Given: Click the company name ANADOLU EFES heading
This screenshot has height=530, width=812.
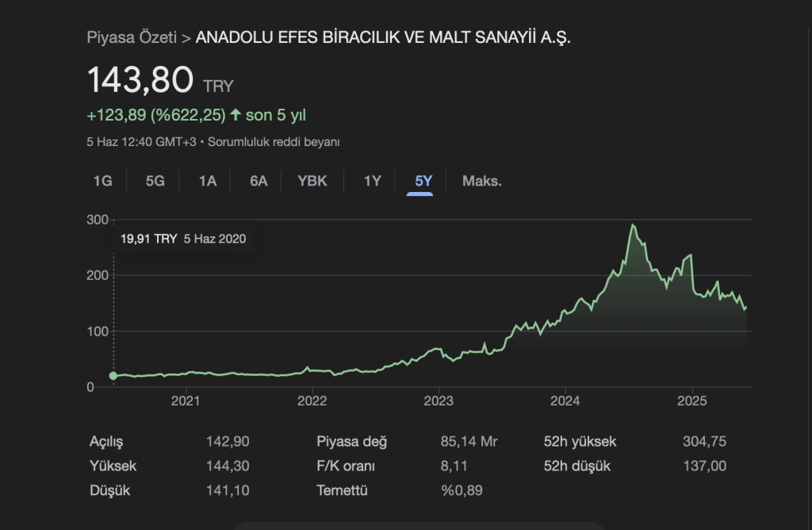Looking at the screenshot, I should 383,37.
